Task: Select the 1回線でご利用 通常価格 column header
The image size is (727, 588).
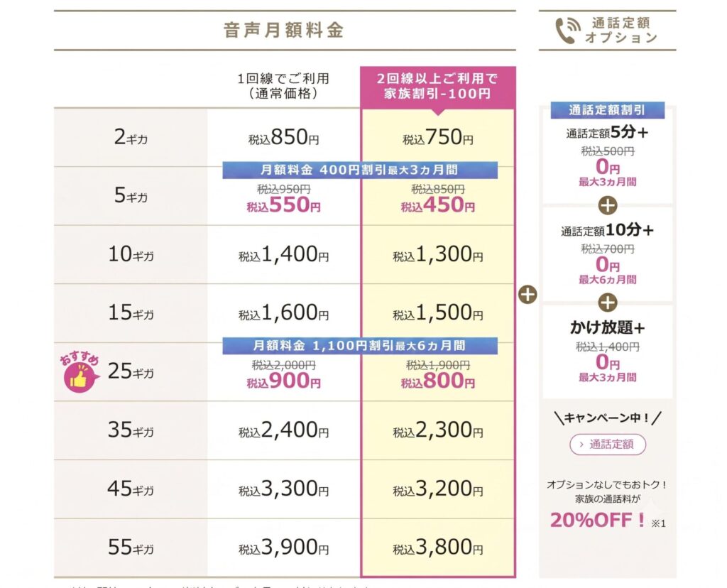Action: click(x=283, y=86)
